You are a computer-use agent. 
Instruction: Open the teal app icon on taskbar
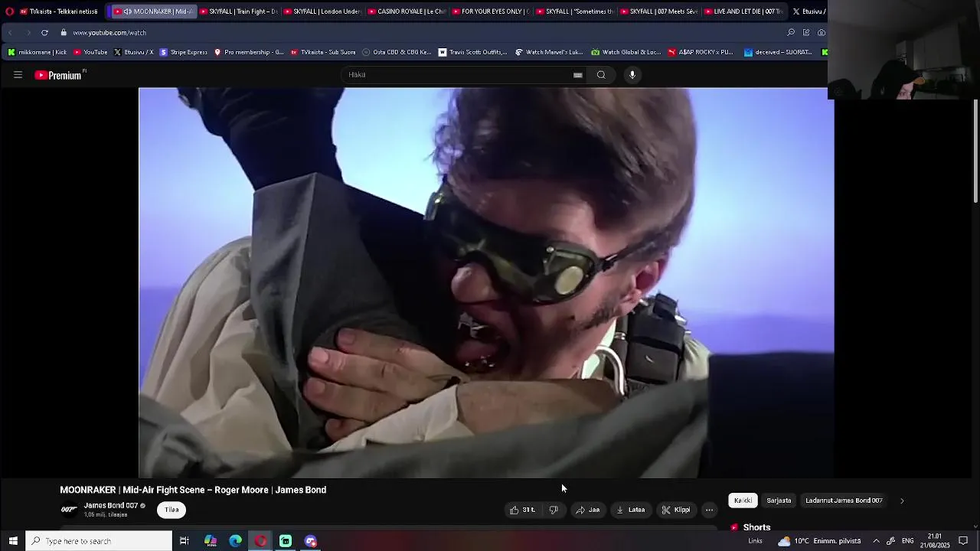(x=286, y=541)
